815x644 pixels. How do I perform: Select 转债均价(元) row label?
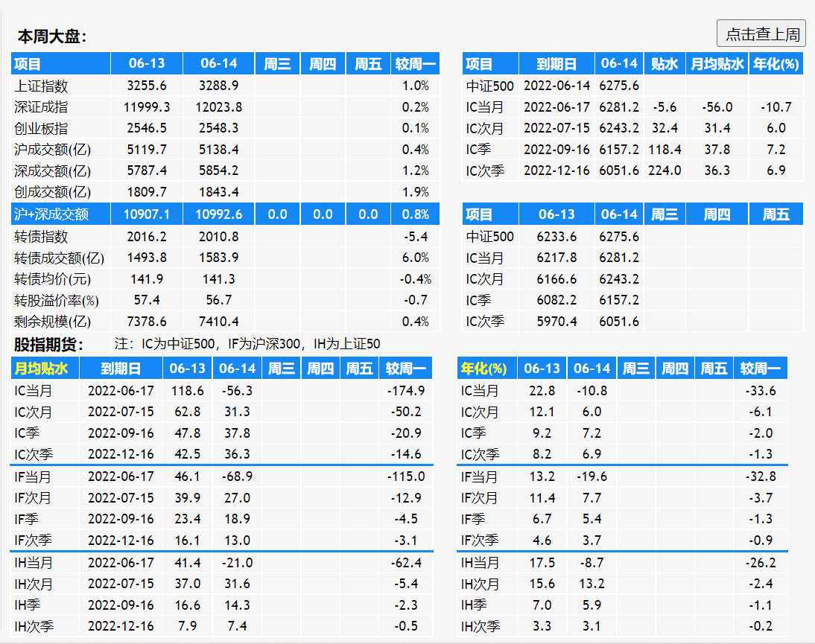[x=52, y=279]
